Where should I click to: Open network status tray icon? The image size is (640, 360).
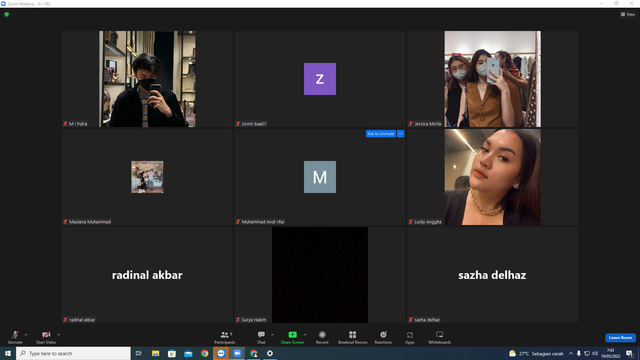point(587,353)
